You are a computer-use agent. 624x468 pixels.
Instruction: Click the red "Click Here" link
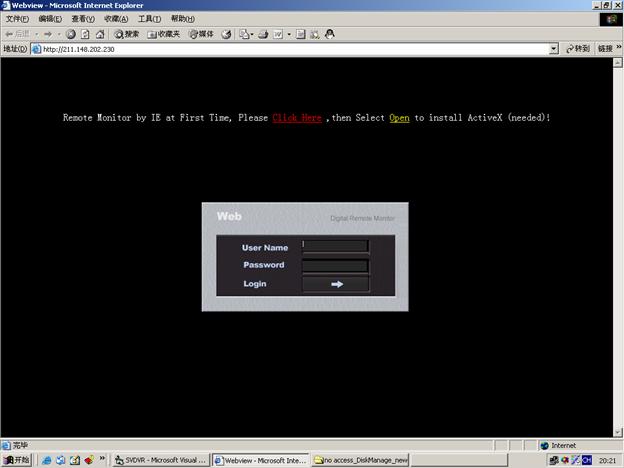click(297, 118)
